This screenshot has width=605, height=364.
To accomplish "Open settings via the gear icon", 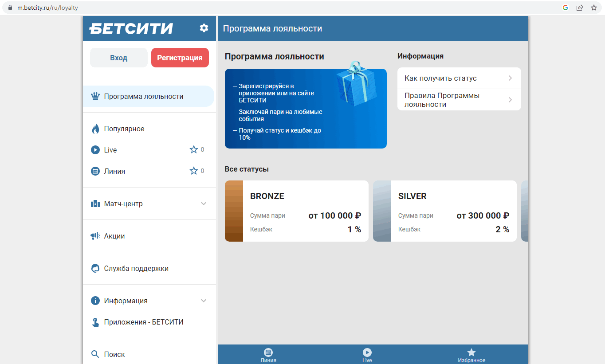I will (204, 28).
